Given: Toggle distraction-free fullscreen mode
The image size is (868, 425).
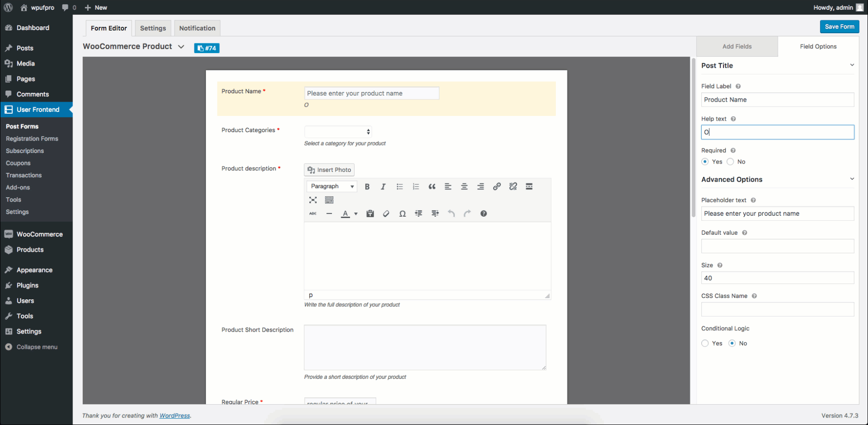Looking at the screenshot, I should point(313,200).
